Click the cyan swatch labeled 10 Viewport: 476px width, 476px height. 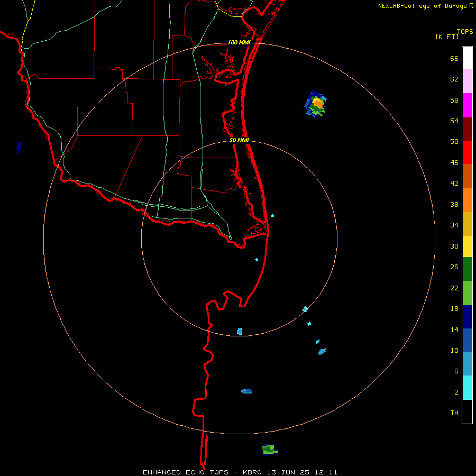coord(467,388)
